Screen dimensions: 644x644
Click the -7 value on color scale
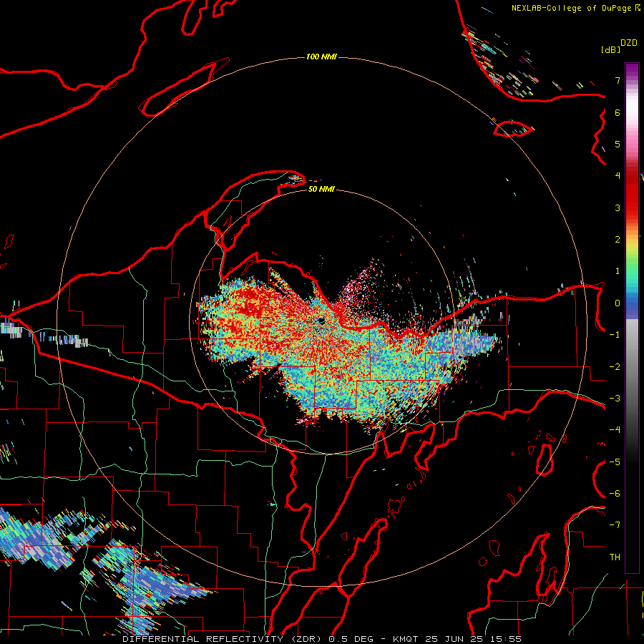point(615,525)
